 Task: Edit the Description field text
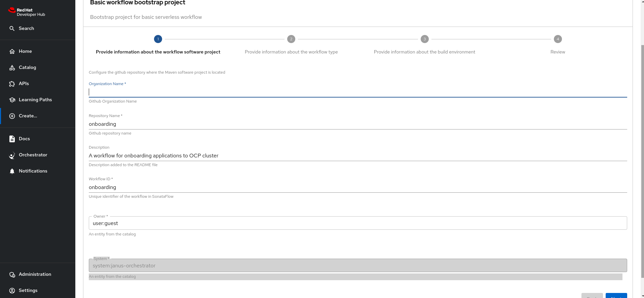click(358, 156)
